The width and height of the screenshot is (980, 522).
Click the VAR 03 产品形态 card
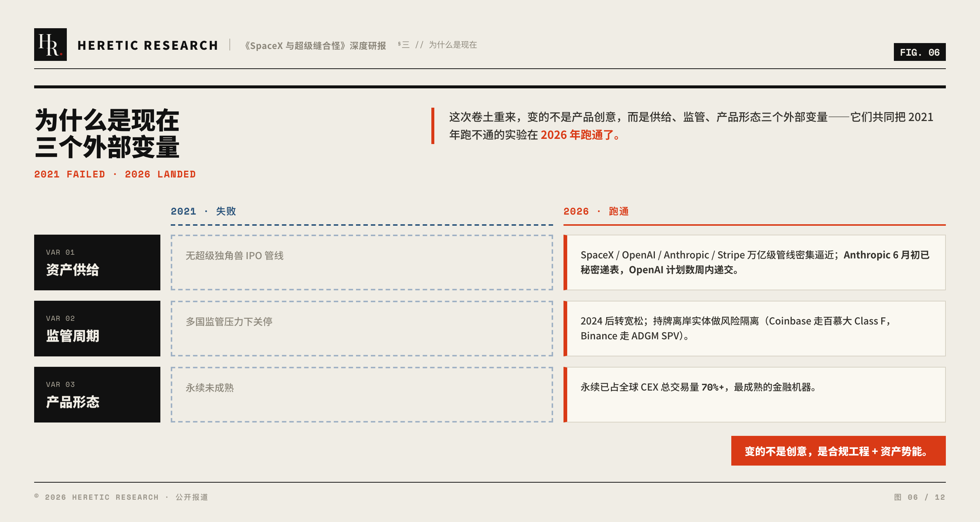[97, 395]
